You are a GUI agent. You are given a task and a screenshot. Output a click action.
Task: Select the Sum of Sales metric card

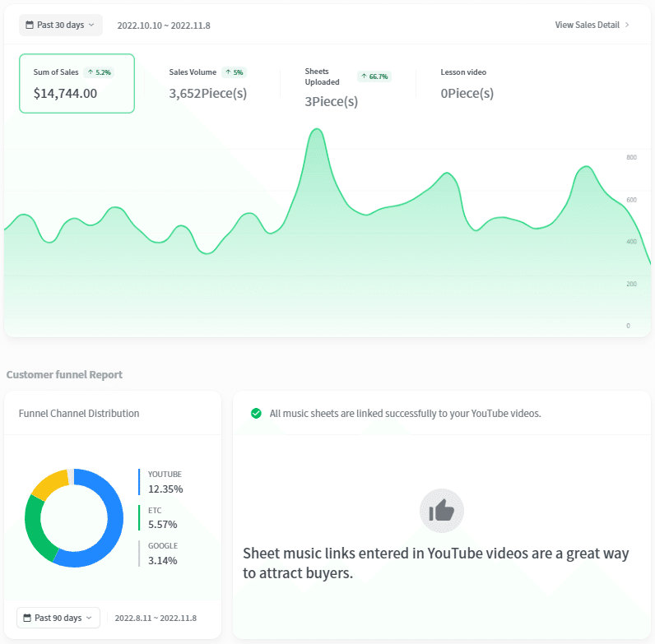tap(77, 84)
